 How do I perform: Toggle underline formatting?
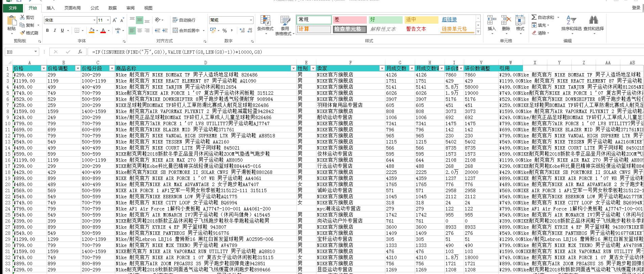click(x=62, y=30)
